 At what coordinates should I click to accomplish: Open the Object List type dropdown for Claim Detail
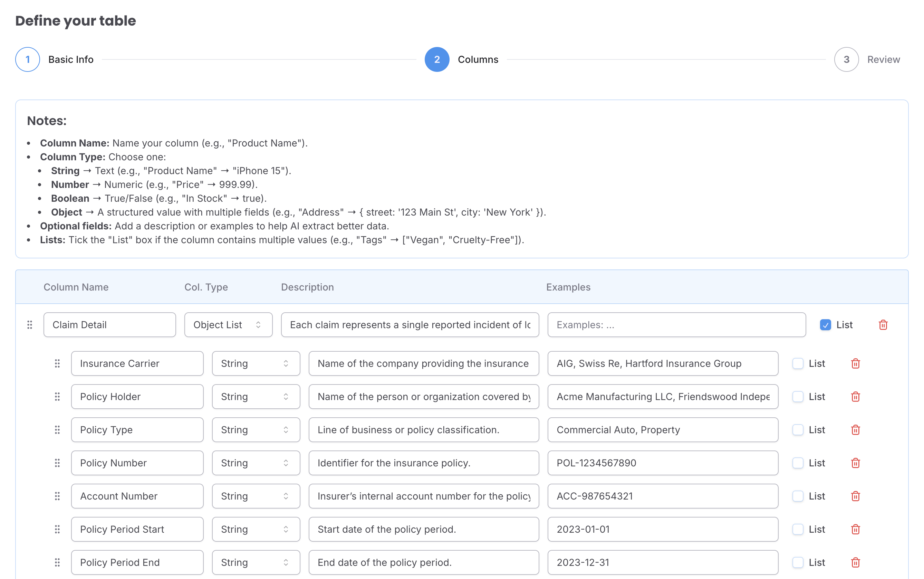click(229, 325)
